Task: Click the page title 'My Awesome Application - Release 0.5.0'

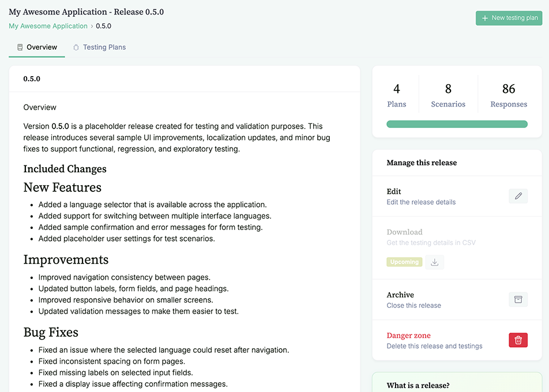Action: pyautogui.click(x=86, y=12)
